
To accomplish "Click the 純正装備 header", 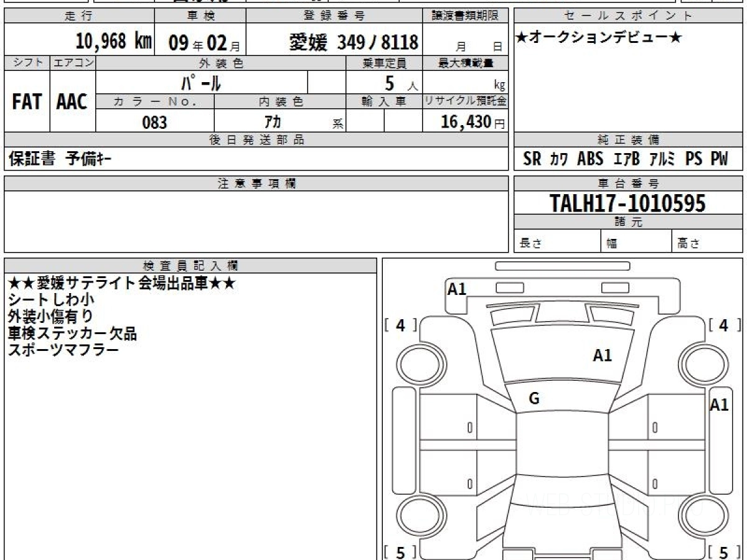I will coord(627,140).
